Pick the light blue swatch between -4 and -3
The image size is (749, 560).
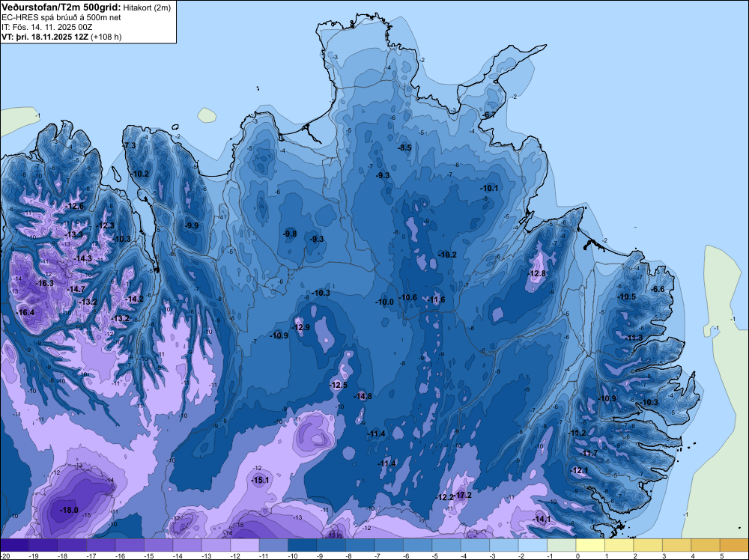point(476,545)
